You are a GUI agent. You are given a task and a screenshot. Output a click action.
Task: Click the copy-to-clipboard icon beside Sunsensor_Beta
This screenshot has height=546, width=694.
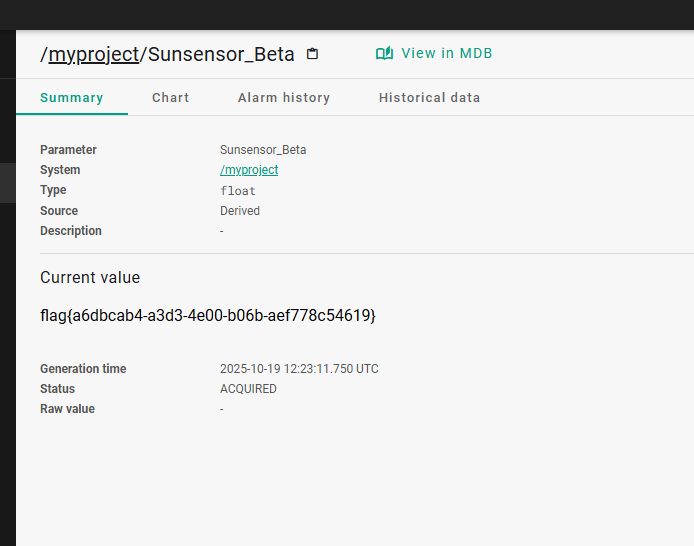tap(312, 54)
